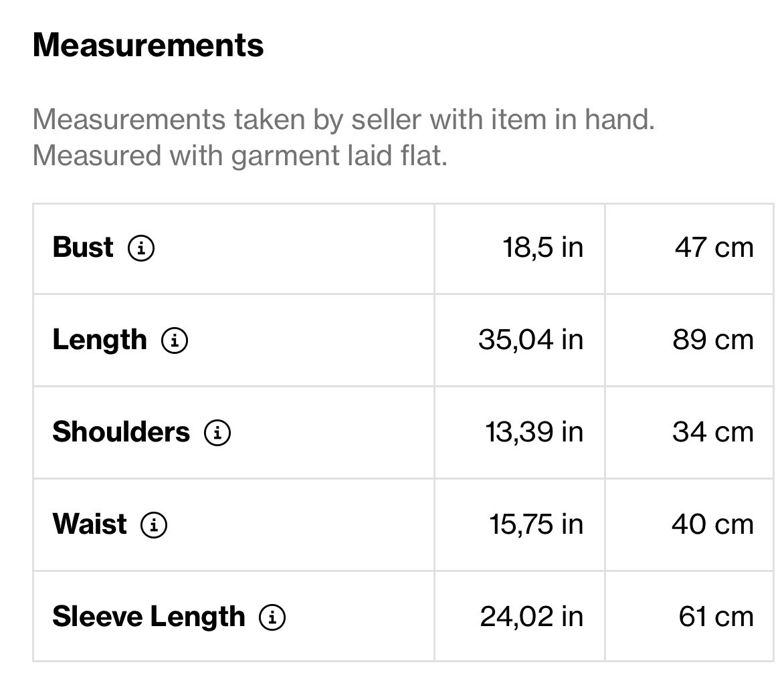This screenshot has height=695, width=784.
Task: Click the Sleeve Length info icon
Action: pyautogui.click(x=272, y=617)
